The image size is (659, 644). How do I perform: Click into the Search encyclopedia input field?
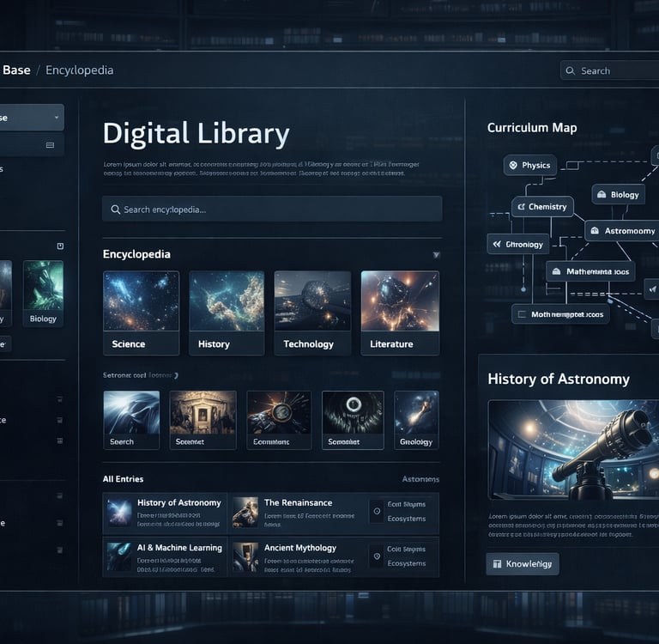(x=272, y=209)
